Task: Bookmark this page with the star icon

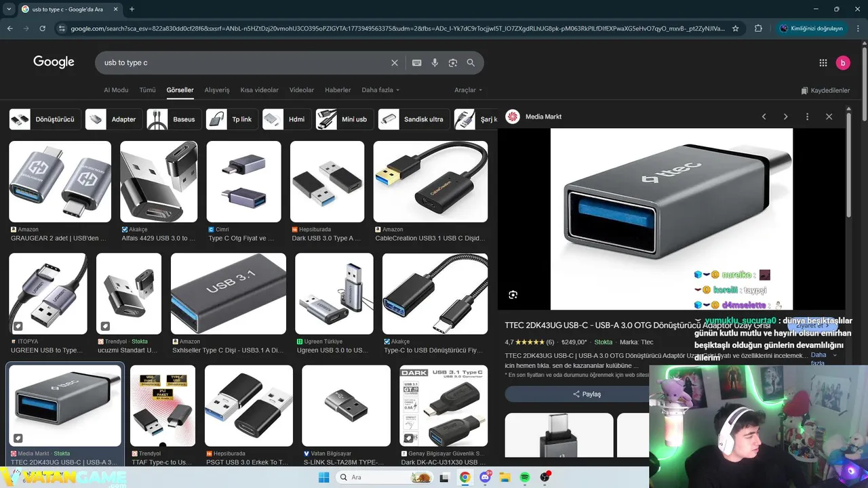Action: (736, 28)
